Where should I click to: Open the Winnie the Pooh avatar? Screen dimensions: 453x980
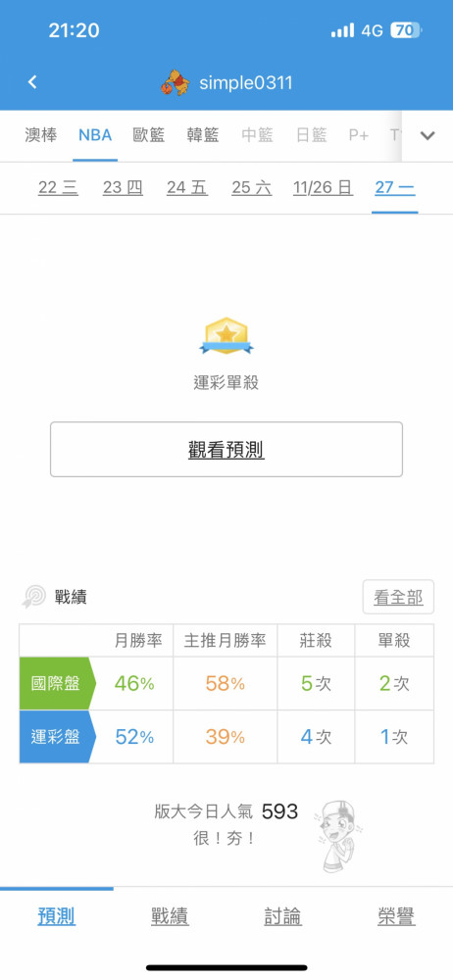pos(176,82)
